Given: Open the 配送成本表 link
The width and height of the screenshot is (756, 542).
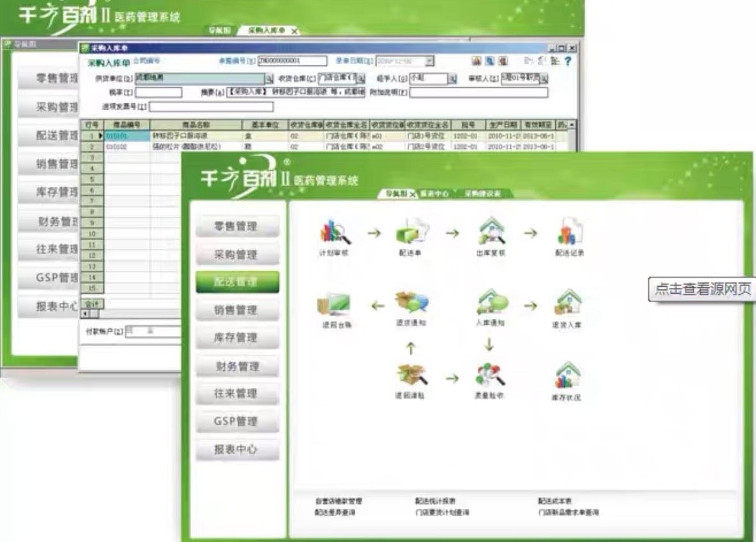Looking at the screenshot, I should coord(555,502).
